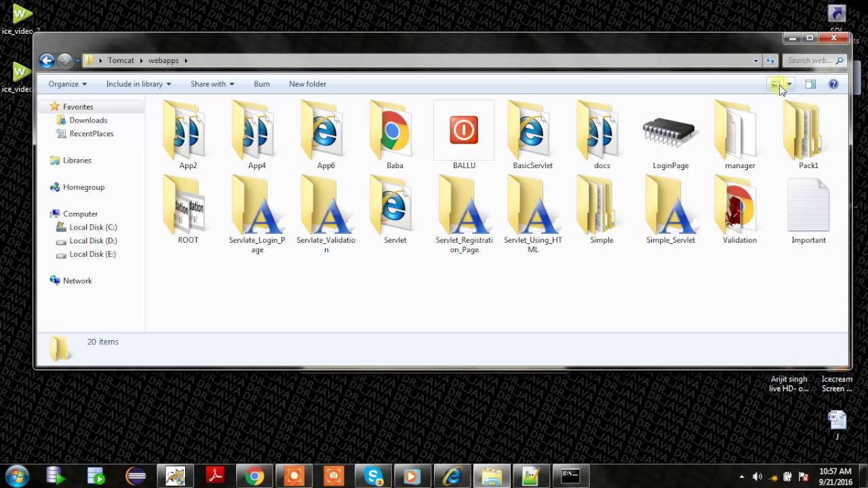Select the Important file
868x488 pixels.
[x=808, y=210]
